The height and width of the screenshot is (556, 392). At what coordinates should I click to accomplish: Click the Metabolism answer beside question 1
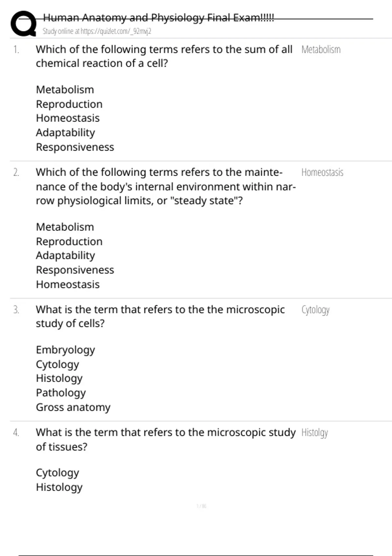pyautogui.click(x=321, y=50)
